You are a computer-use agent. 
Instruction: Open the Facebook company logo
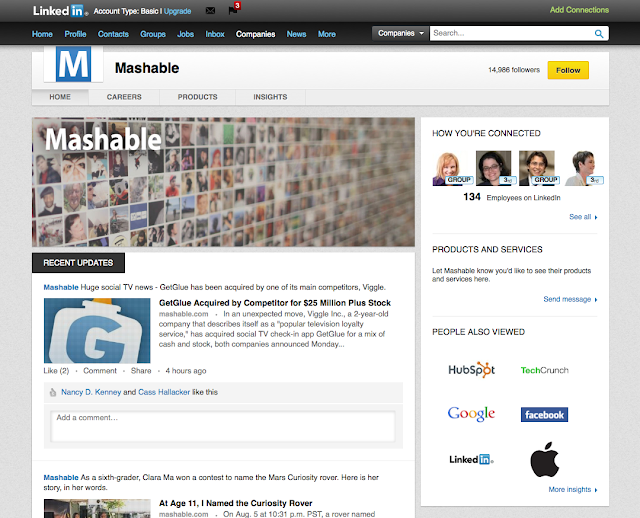(x=544, y=414)
